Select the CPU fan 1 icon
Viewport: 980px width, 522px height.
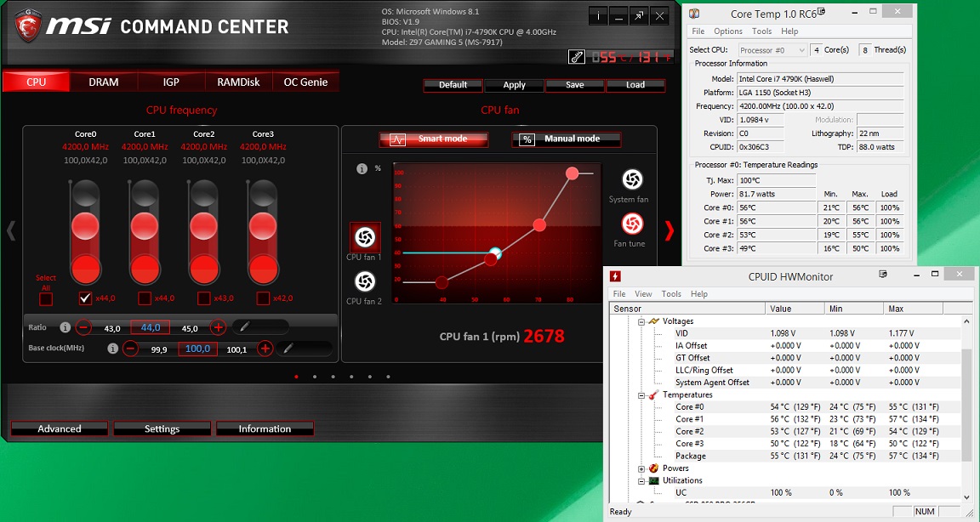(364, 237)
